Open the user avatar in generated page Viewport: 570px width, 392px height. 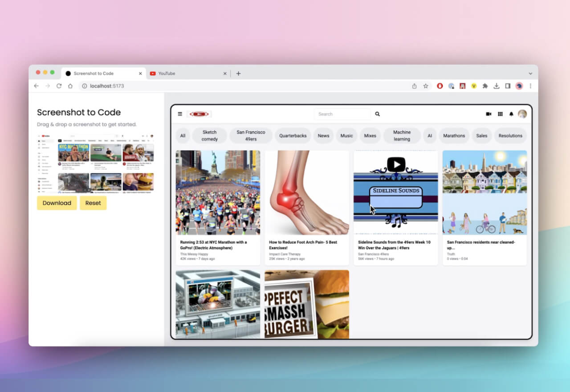(x=522, y=114)
